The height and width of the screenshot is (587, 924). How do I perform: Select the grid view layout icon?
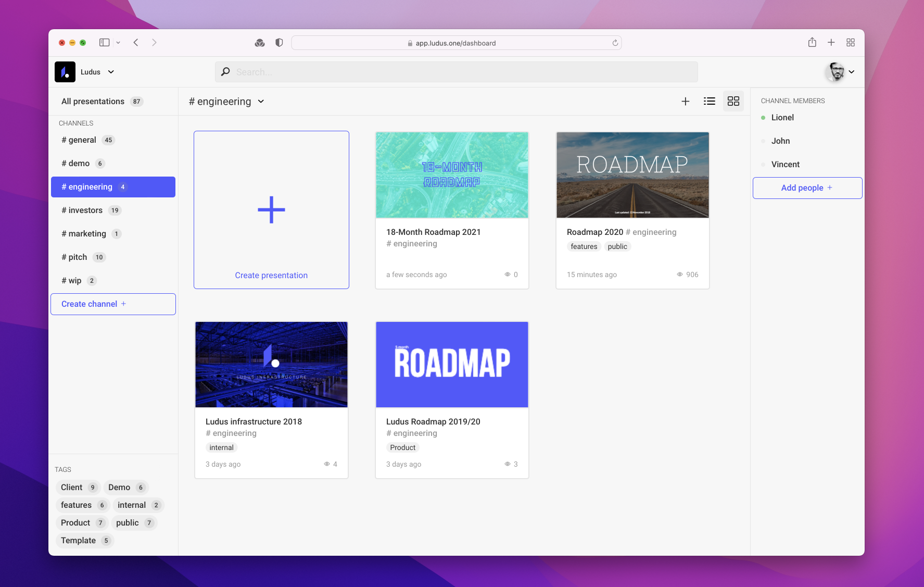733,101
